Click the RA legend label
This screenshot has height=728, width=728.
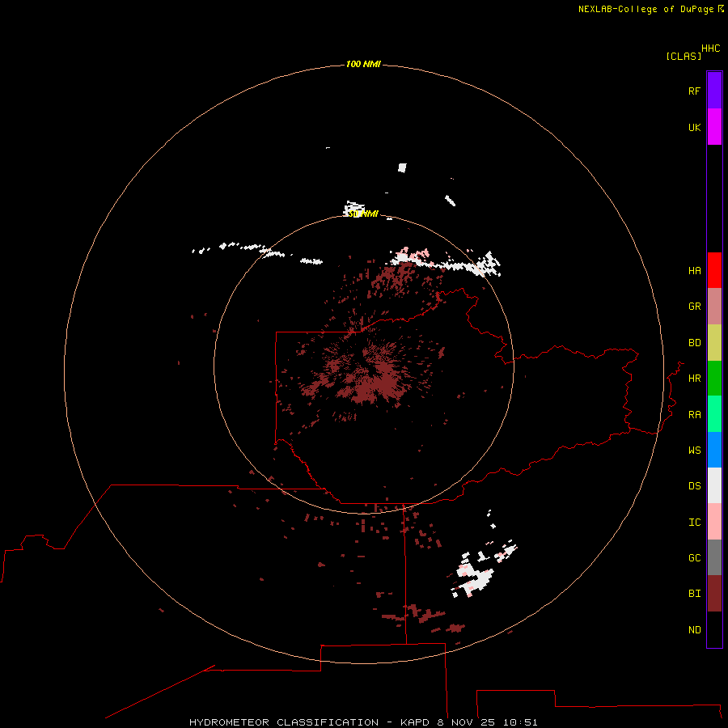pos(694,415)
